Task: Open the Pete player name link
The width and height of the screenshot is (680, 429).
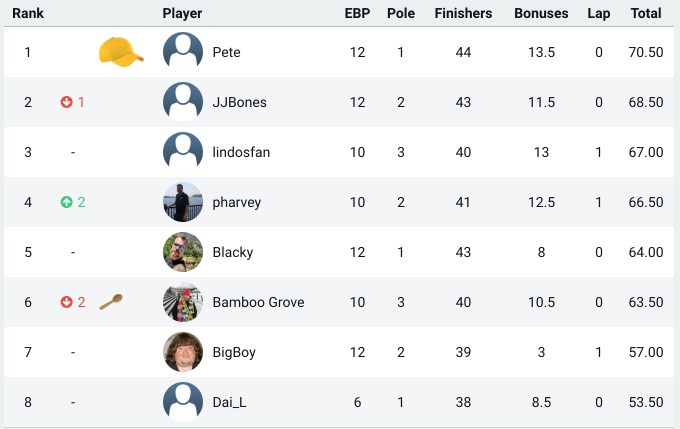Action: [226, 52]
